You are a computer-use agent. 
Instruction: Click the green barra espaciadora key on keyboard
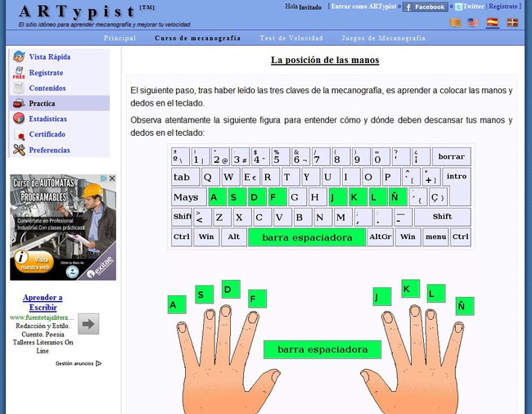tap(307, 237)
